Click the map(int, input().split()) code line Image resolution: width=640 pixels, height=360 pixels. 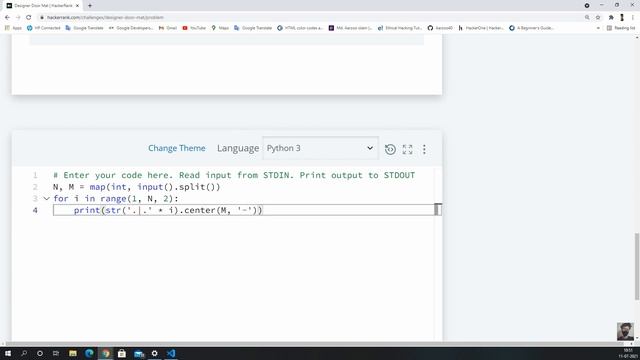click(x=136, y=187)
